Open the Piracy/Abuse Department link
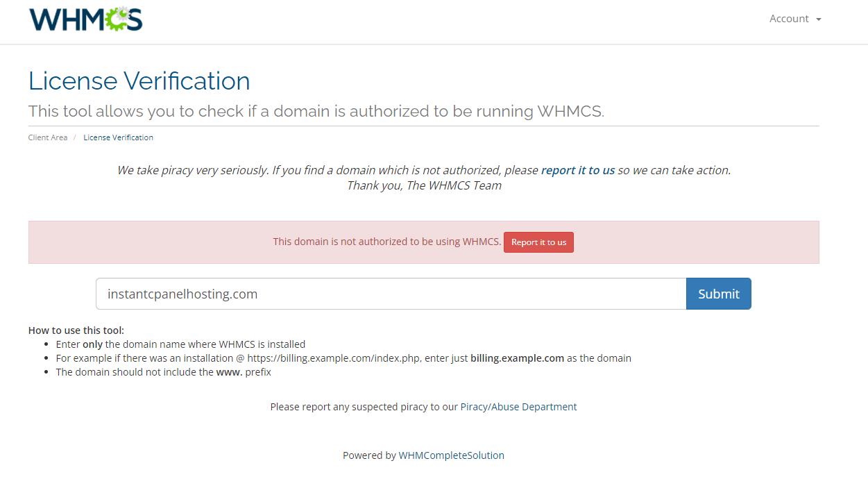Image resolution: width=868 pixels, height=495 pixels. [x=518, y=407]
